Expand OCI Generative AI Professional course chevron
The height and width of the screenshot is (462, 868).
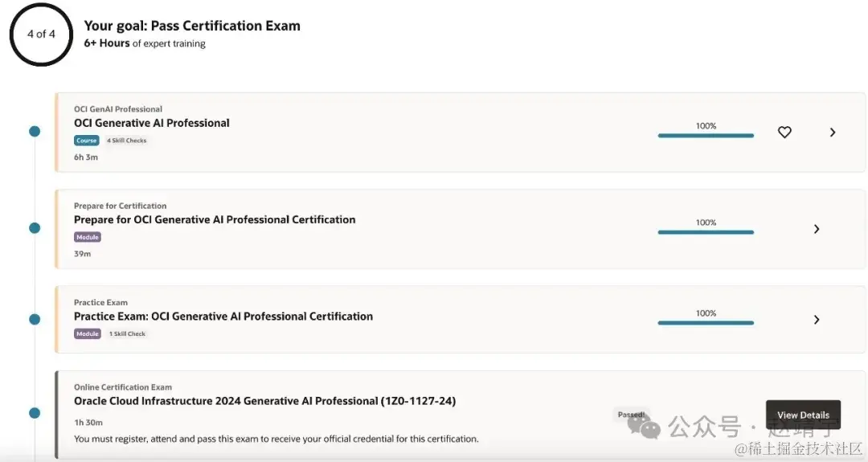pyautogui.click(x=833, y=132)
